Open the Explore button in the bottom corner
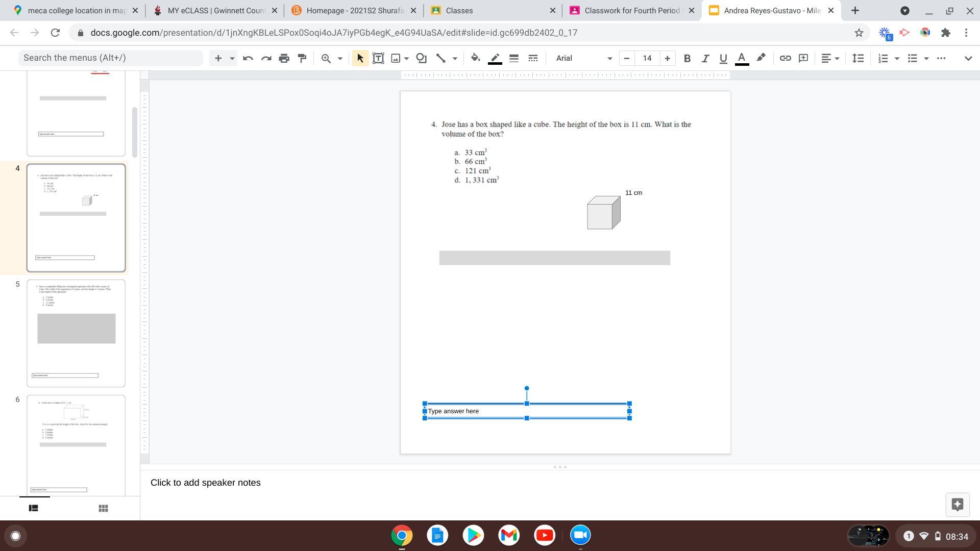Screen dimensions: 980x551 [x=957, y=505]
